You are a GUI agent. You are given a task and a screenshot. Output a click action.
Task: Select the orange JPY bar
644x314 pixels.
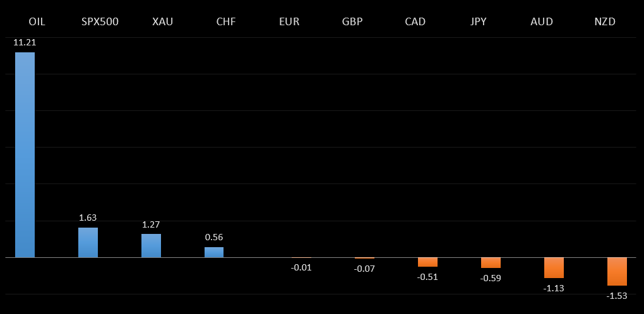tap(491, 262)
